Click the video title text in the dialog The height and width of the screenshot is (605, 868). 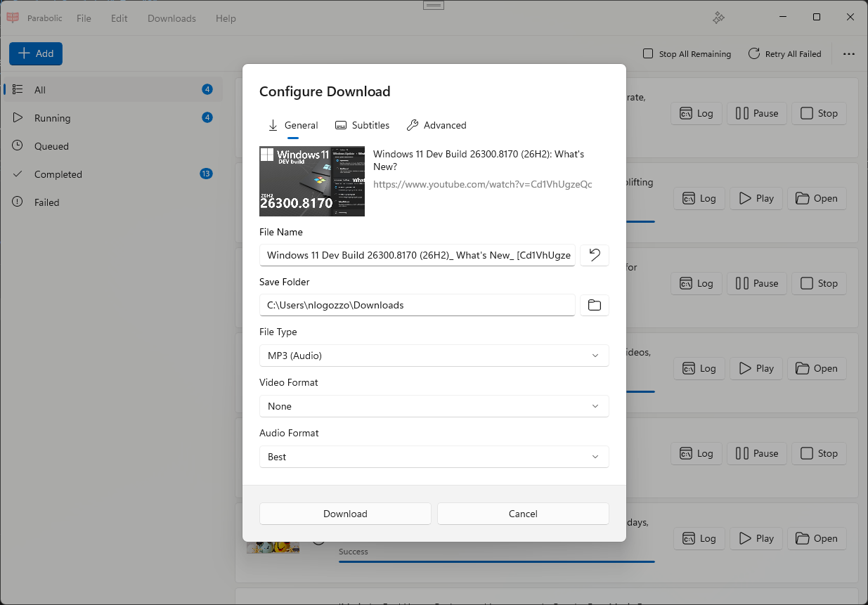pos(479,160)
